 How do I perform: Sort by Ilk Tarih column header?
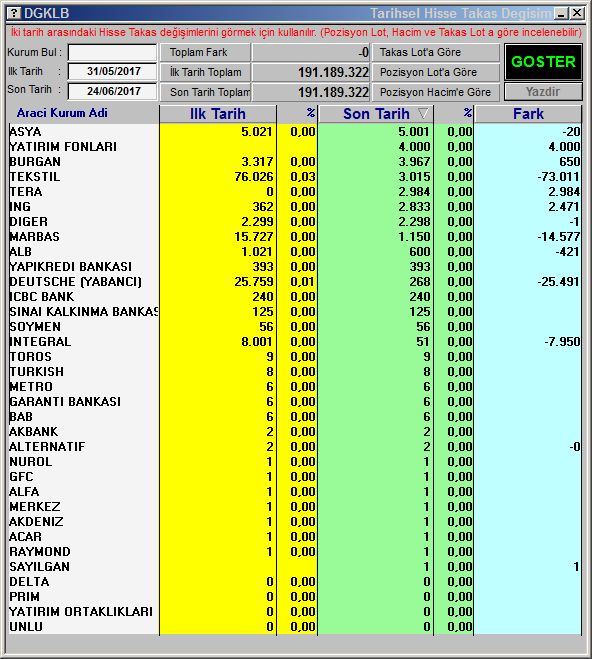click(218, 114)
